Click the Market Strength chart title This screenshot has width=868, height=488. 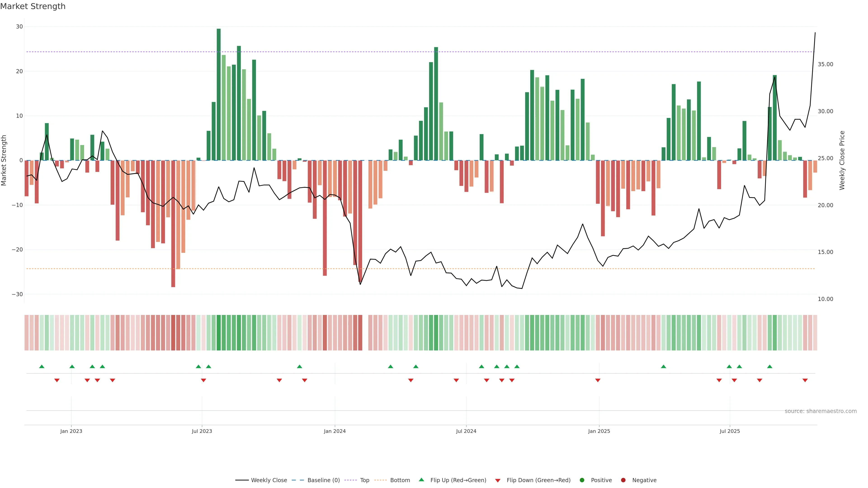pyautogui.click(x=33, y=6)
